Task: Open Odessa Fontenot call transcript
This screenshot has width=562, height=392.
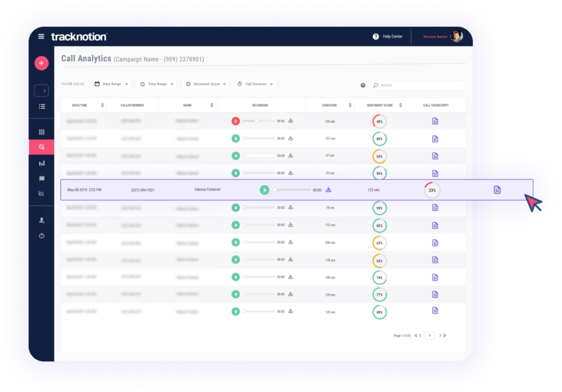Action: 497,190
